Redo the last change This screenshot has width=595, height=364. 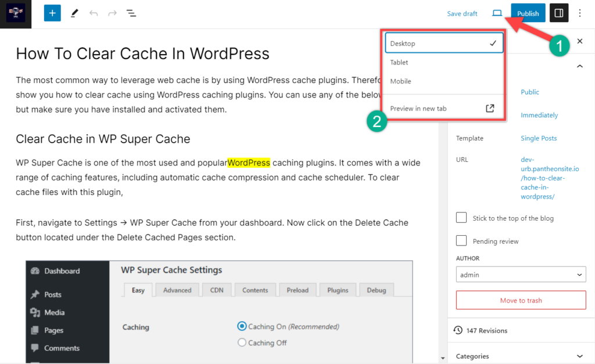click(112, 12)
